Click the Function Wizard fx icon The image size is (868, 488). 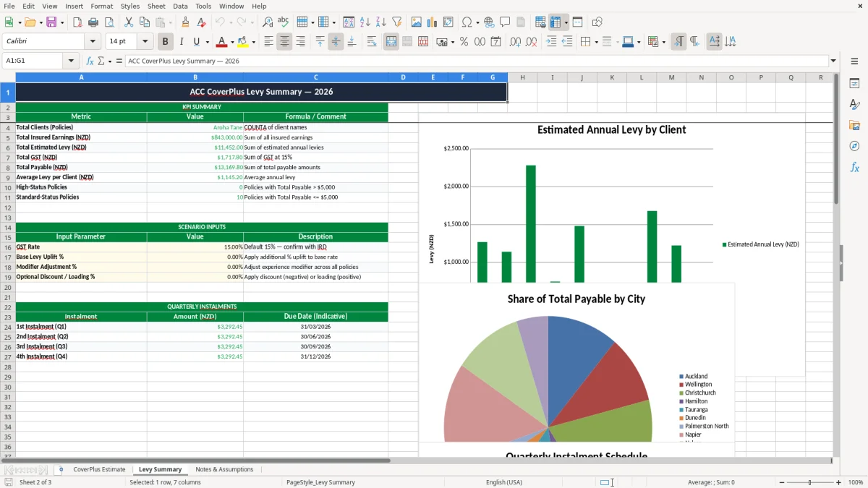tap(90, 61)
